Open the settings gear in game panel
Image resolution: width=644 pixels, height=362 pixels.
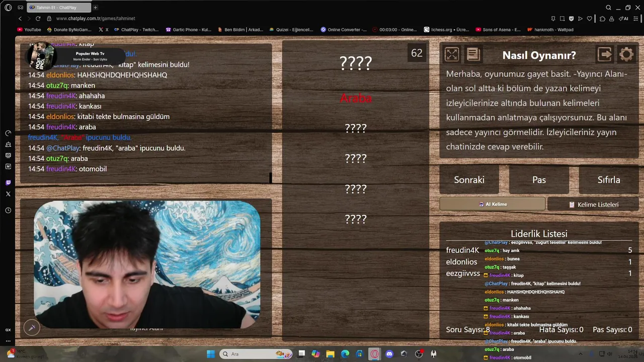pos(626,54)
